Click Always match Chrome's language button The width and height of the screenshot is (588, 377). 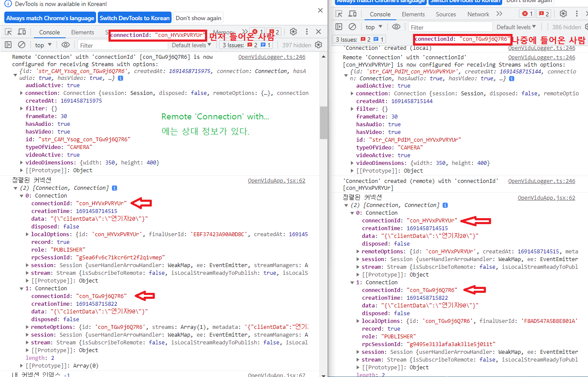coord(50,18)
